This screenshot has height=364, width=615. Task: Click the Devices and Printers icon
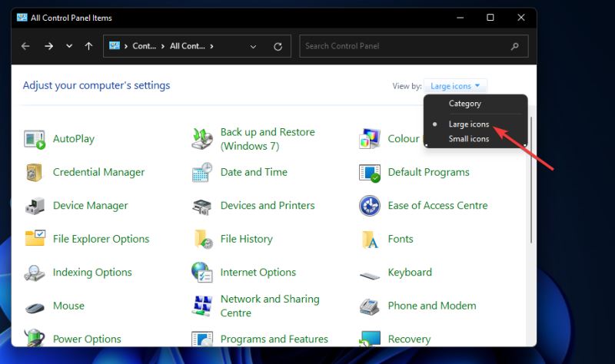203,206
